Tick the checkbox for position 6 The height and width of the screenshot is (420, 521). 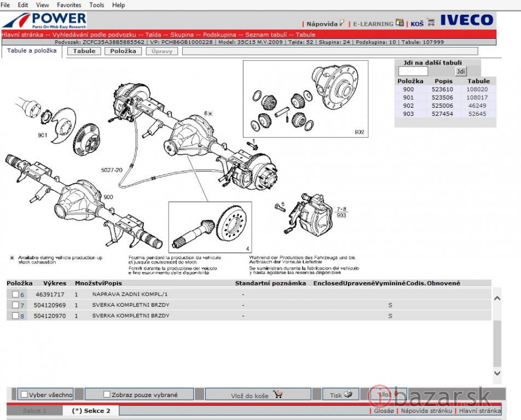tap(15, 295)
